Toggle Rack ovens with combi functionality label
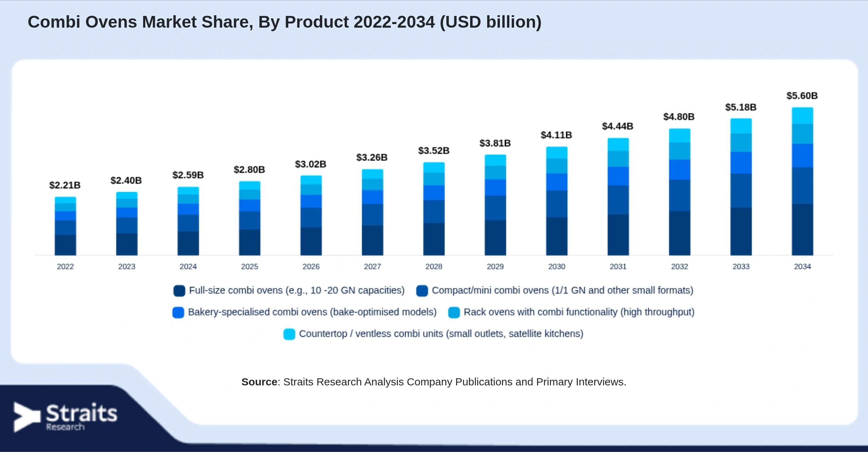 tap(579, 312)
